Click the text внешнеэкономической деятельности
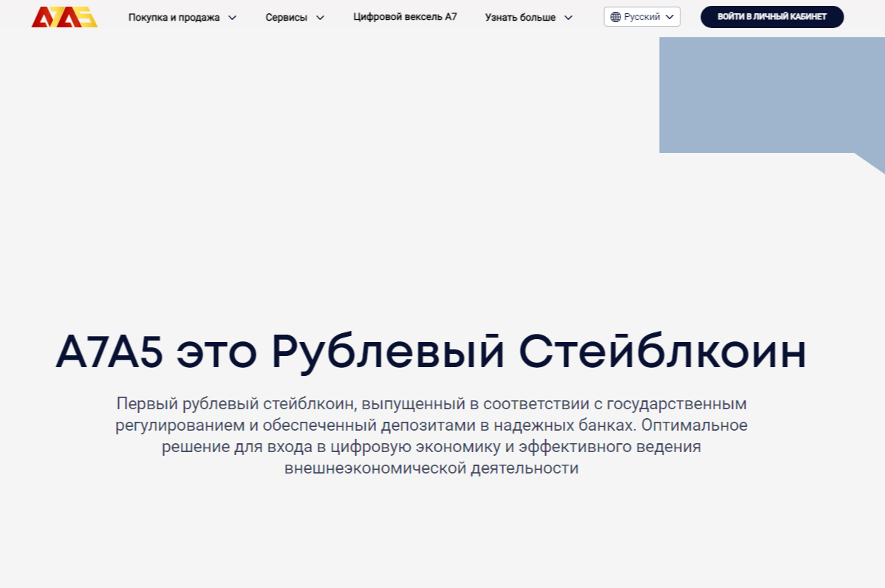This screenshot has width=885, height=588. [x=431, y=468]
